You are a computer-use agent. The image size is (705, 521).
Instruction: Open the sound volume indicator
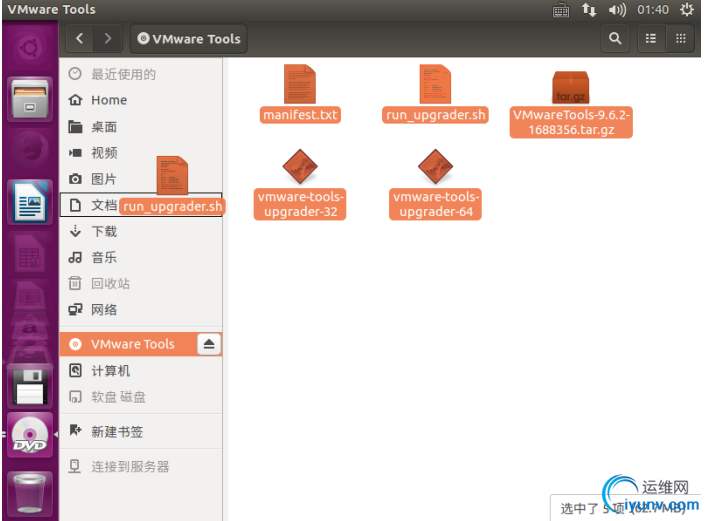pyautogui.click(x=617, y=10)
